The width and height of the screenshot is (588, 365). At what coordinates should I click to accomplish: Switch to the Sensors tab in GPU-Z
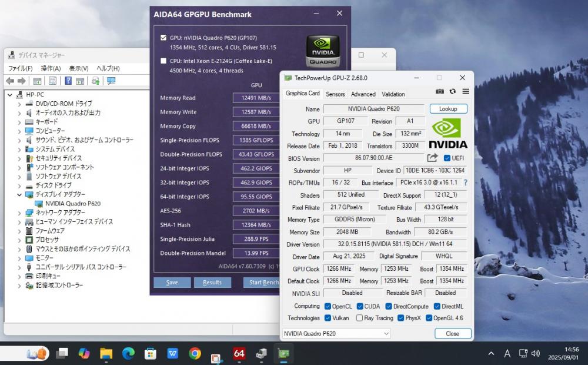click(335, 94)
